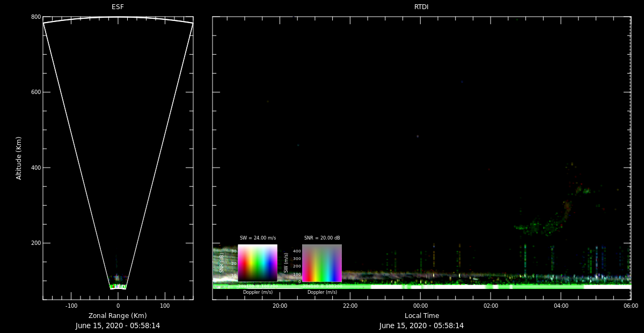The width and height of the screenshot is (644, 333).
Task: Click the 02:00 local time tick label
Action: coord(491,306)
